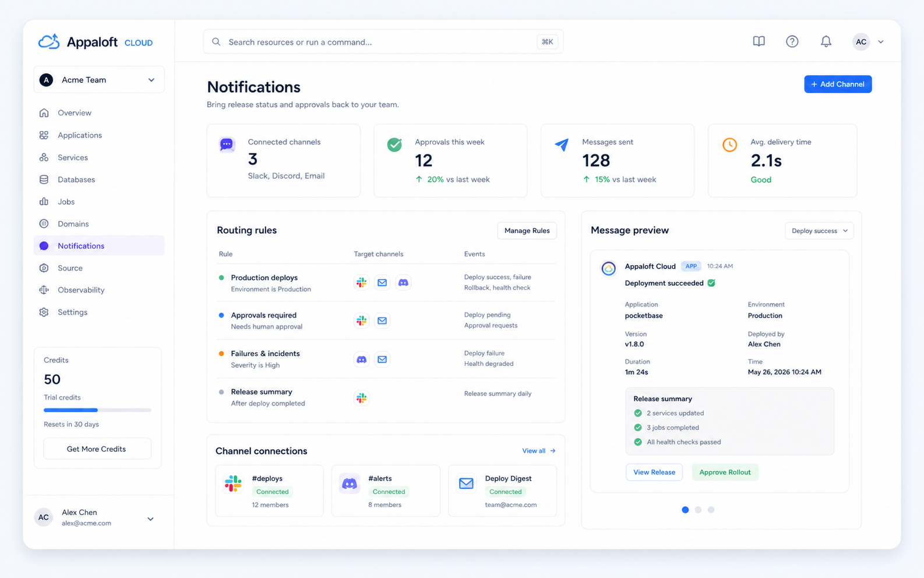This screenshot has height=578, width=924.
Task: Click the ⌘K shortcut badge in search
Action: pos(547,42)
